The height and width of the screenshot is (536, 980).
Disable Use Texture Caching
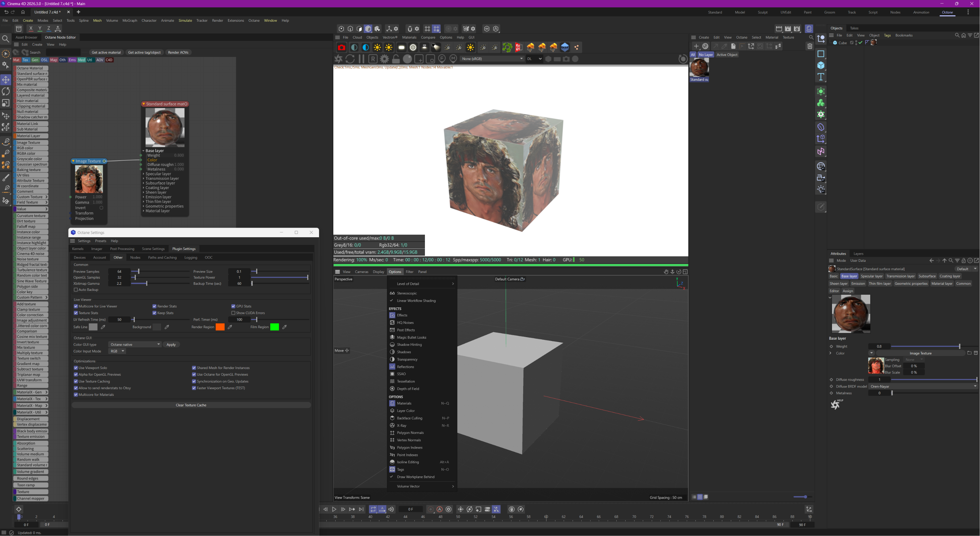(x=76, y=381)
